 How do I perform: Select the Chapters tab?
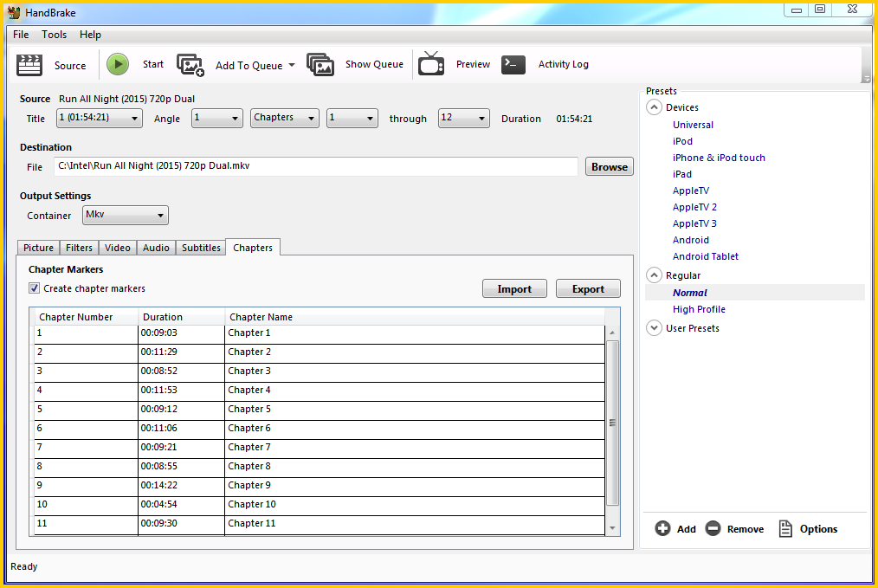[253, 247]
